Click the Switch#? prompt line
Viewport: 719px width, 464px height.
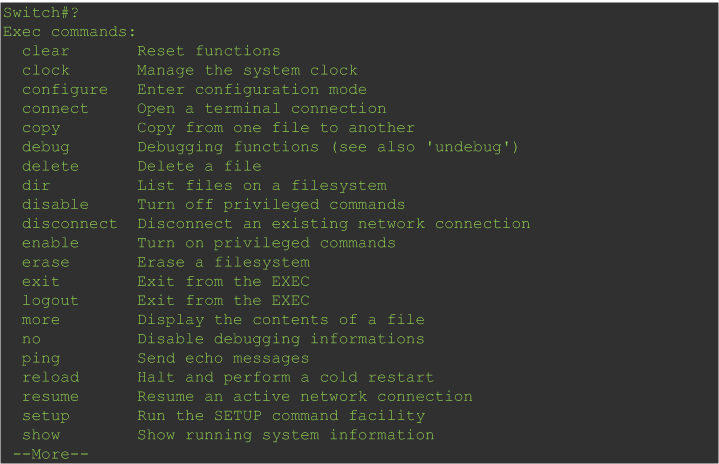pyautogui.click(x=41, y=12)
